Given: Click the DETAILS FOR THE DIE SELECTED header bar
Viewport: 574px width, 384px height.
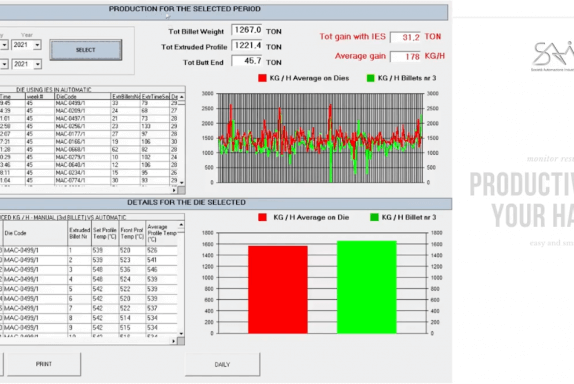Looking at the screenshot, I should (226, 203).
